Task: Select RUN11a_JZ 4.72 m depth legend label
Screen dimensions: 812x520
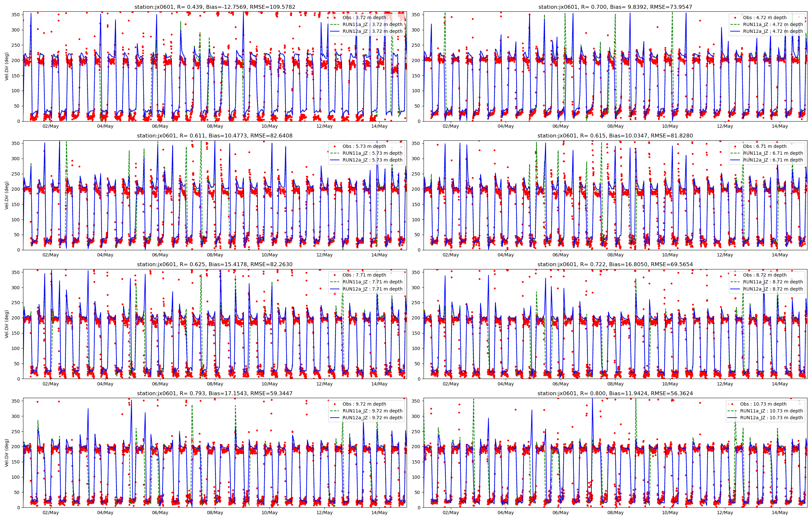Action: pos(773,24)
